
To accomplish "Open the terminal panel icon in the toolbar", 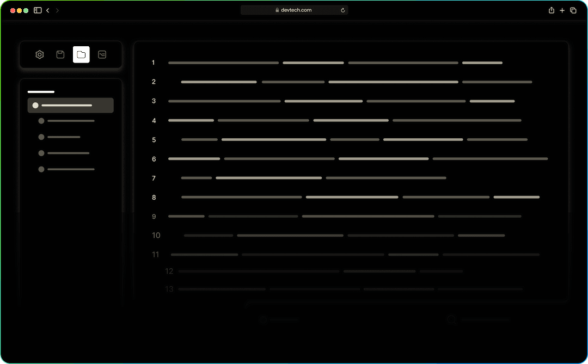I will tap(102, 54).
